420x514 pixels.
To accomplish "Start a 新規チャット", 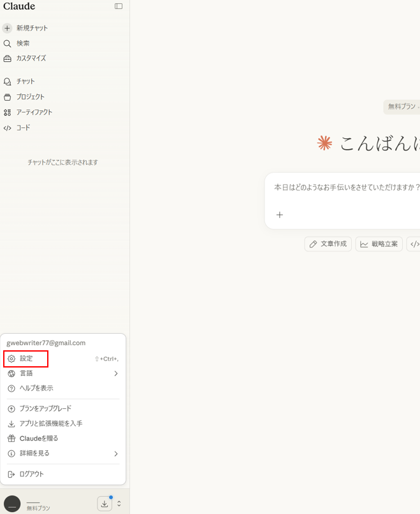I will [x=32, y=28].
